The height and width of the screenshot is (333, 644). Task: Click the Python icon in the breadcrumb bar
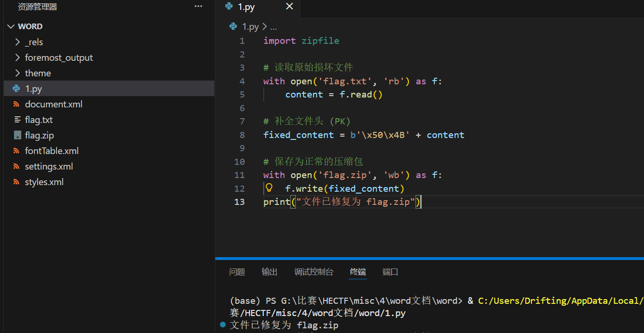[x=233, y=26]
